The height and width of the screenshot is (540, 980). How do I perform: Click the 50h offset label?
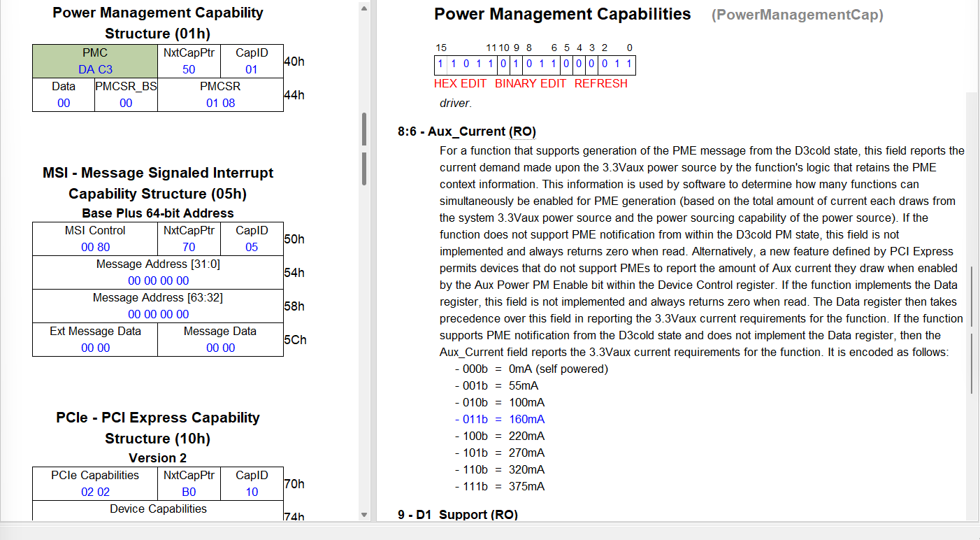294,239
